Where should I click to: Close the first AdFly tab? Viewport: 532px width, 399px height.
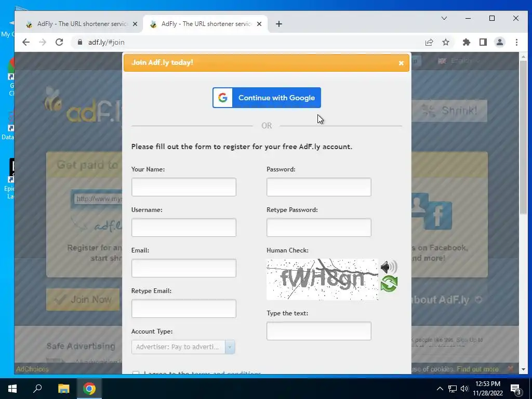click(x=135, y=24)
